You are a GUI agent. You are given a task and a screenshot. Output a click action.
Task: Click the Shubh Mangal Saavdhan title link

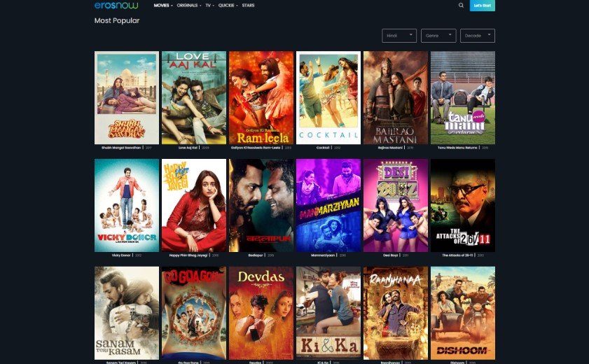pyautogui.click(x=121, y=148)
